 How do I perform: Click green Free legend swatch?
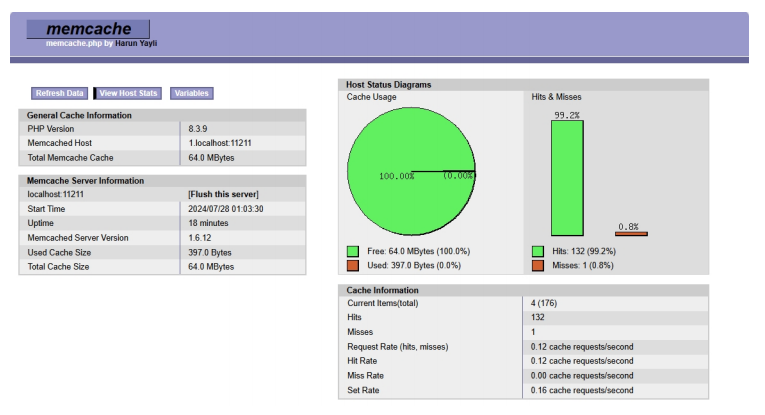coord(353,252)
